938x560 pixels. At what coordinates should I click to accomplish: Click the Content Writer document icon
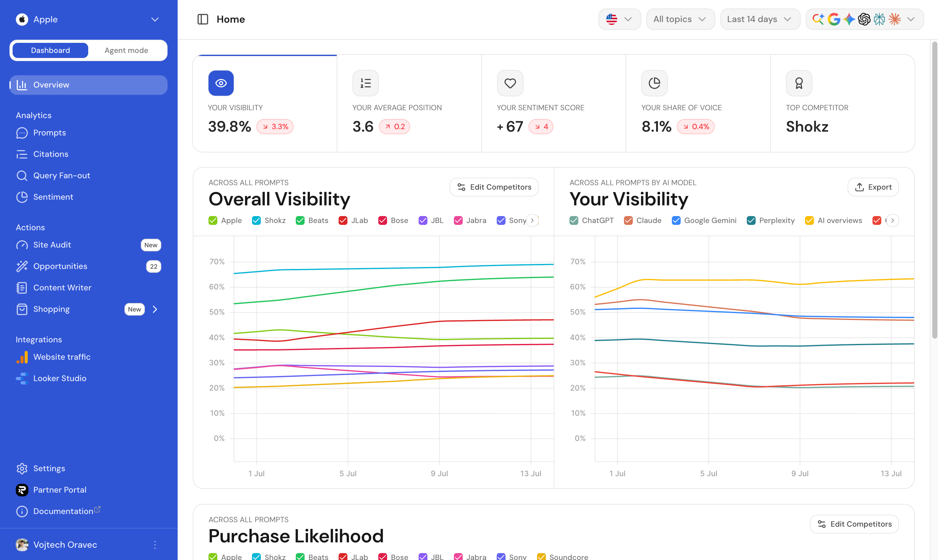[x=22, y=288]
